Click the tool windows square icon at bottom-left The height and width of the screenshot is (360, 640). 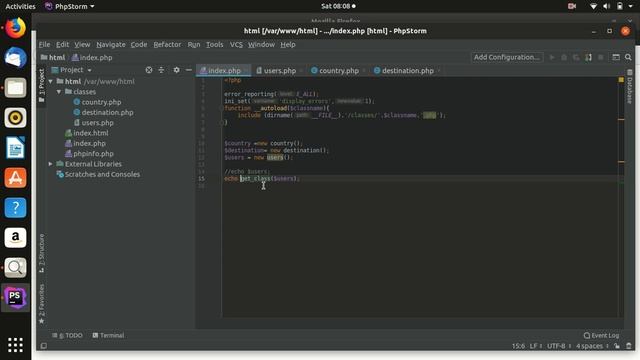[44, 346]
